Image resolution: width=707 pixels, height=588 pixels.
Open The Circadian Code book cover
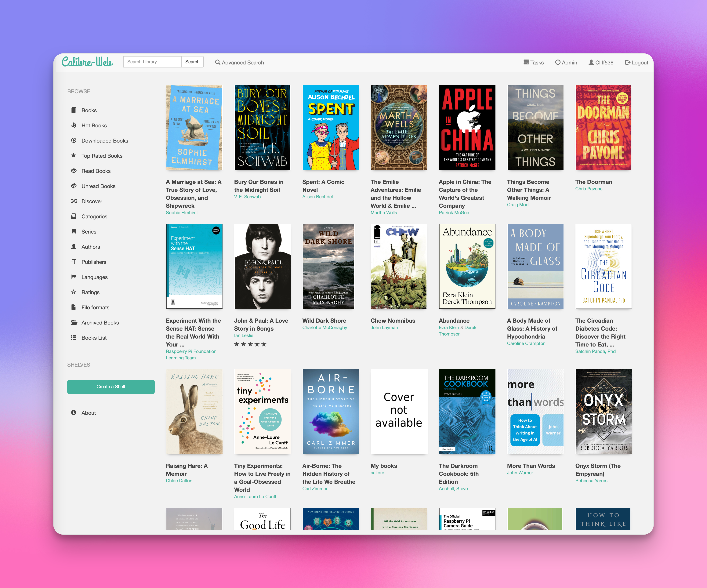tap(603, 266)
